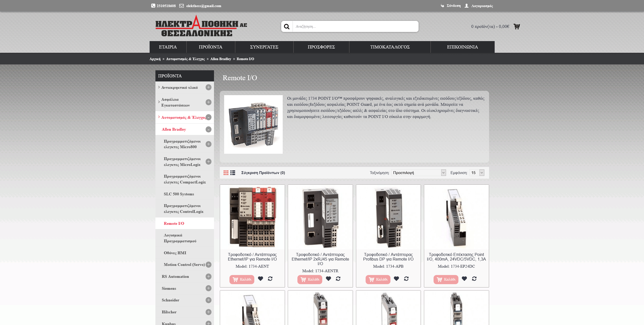Image resolution: width=644 pixels, height=325 pixels.
Task: Add 1734-AENTR to wishlist
Action: point(328,279)
